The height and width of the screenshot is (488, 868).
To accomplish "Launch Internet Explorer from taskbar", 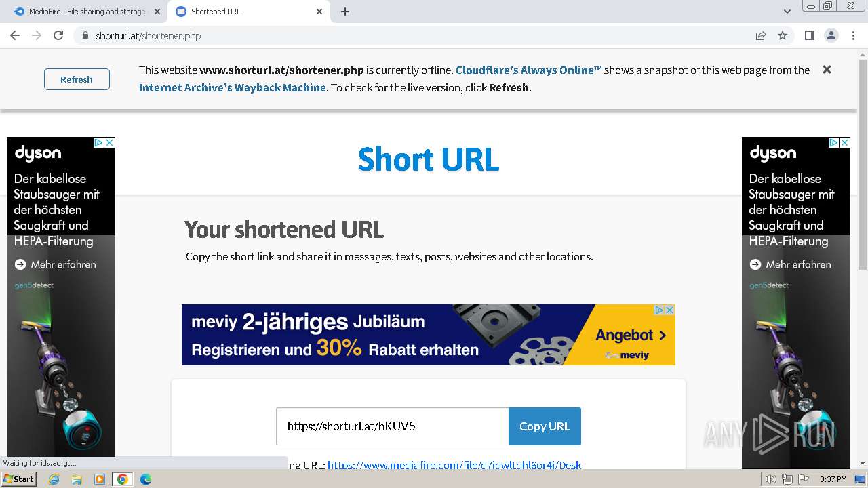I will click(54, 479).
